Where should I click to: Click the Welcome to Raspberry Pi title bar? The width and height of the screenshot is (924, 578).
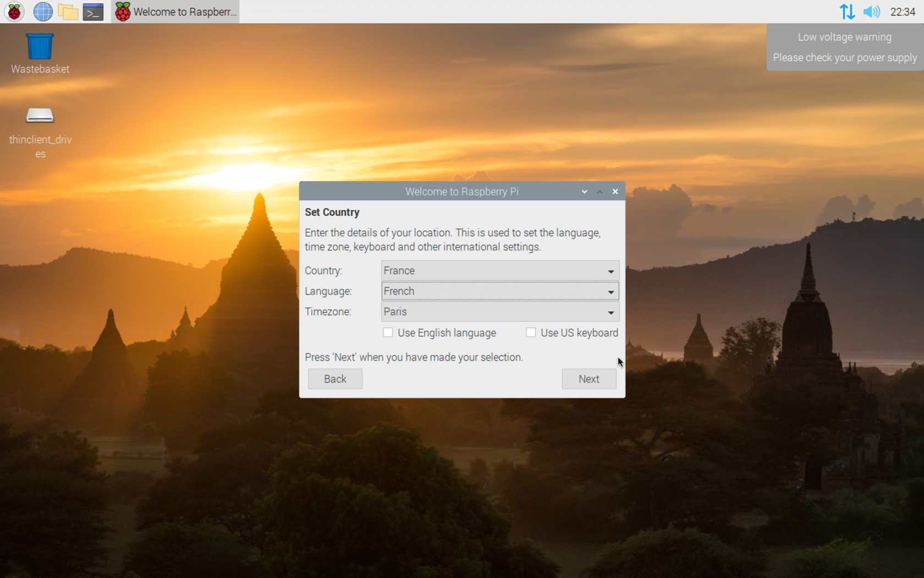(462, 192)
